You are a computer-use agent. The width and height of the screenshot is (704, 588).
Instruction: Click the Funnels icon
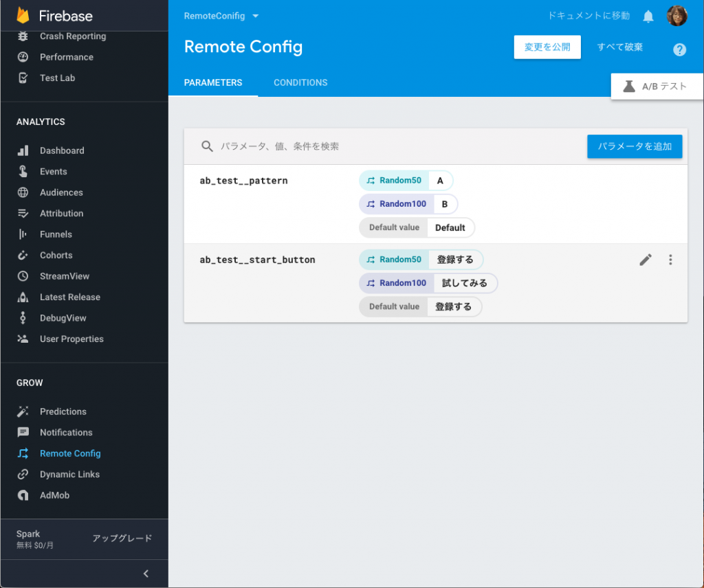[x=23, y=234]
